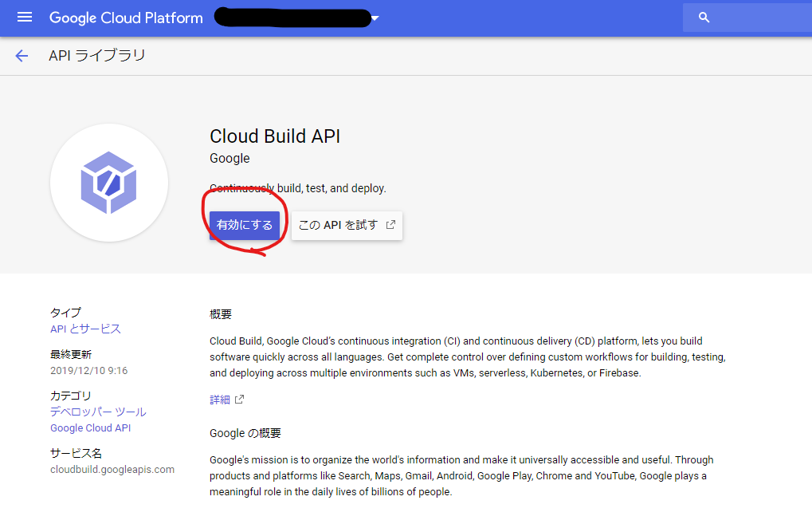This screenshot has height=524, width=812.
Task: Click the 概要 section heading
Action: [x=221, y=314]
